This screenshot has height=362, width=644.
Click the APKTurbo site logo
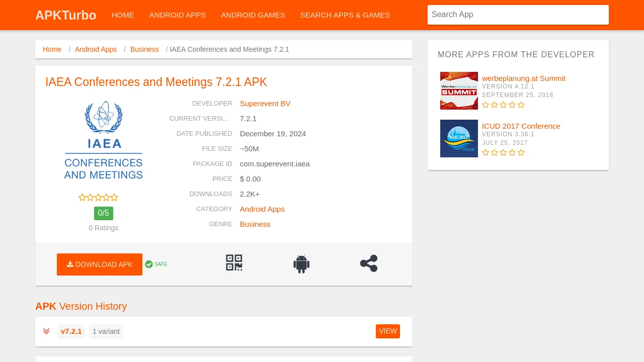[x=66, y=15]
